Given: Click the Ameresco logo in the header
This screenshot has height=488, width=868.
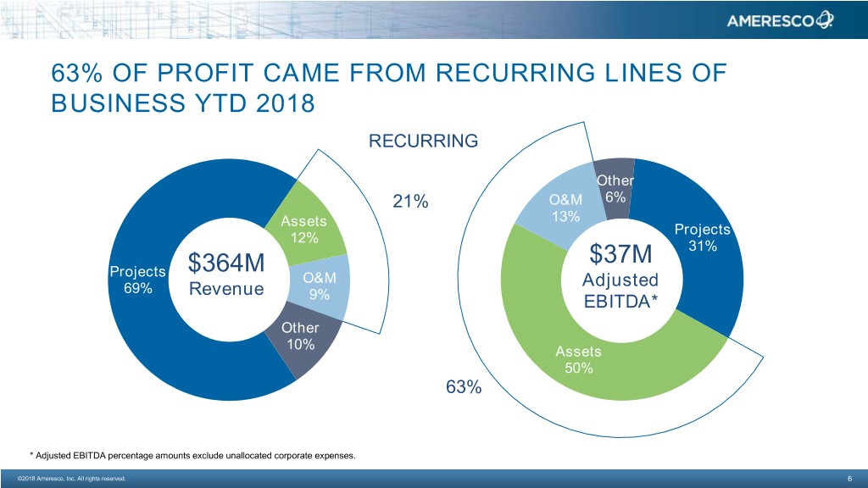Looking at the screenshot, I should pos(780,20).
